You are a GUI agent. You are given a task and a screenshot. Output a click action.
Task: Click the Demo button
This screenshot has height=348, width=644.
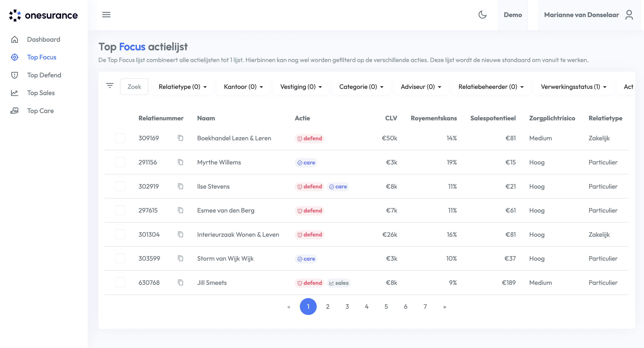point(513,15)
